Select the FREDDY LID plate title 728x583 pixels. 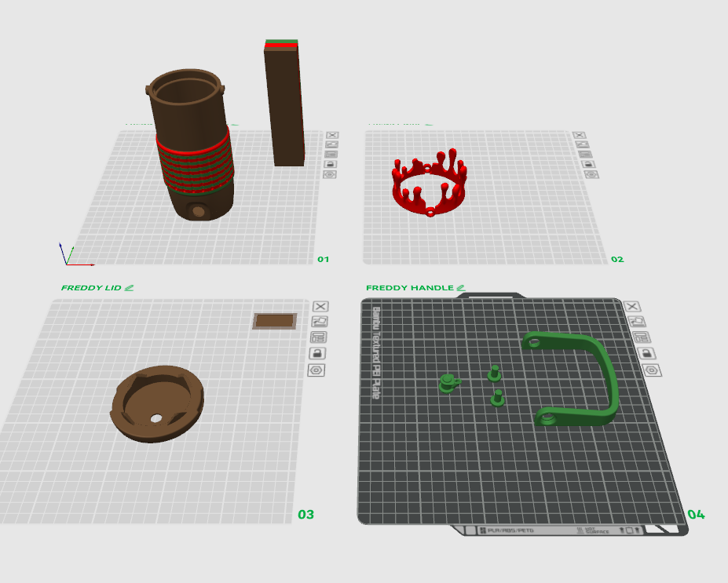tap(91, 287)
